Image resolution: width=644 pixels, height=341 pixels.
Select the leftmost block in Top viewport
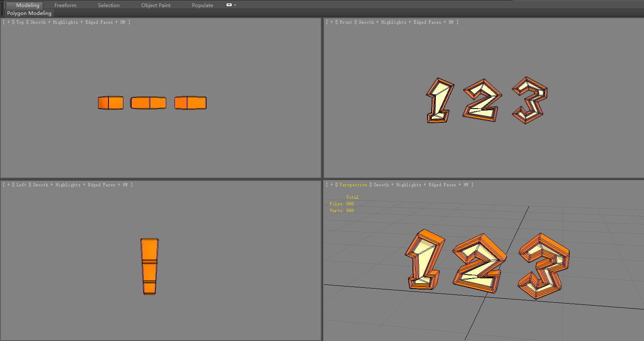(x=111, y=103)
